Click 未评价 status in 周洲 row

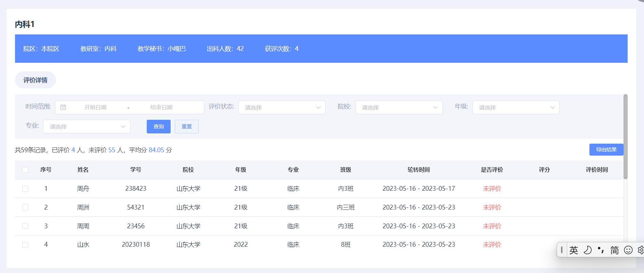pyautogui.click(x=492, y=207)
